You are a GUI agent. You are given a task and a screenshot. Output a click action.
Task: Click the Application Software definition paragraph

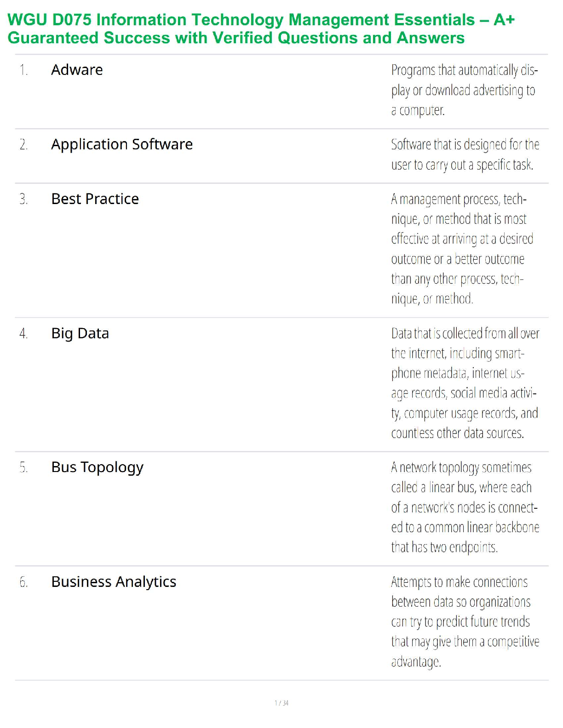click(x=465, y=154)
